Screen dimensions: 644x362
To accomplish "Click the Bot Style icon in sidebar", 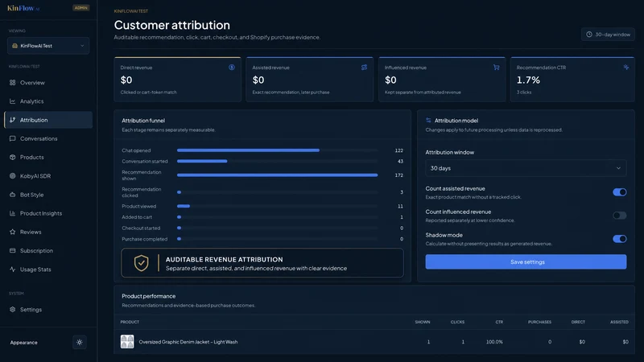I will click(x=12, y=195).
